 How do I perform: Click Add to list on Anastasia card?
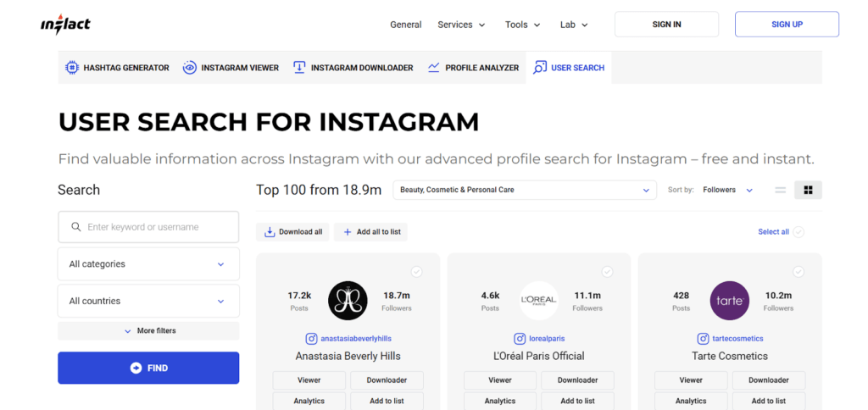click(387, 401)
